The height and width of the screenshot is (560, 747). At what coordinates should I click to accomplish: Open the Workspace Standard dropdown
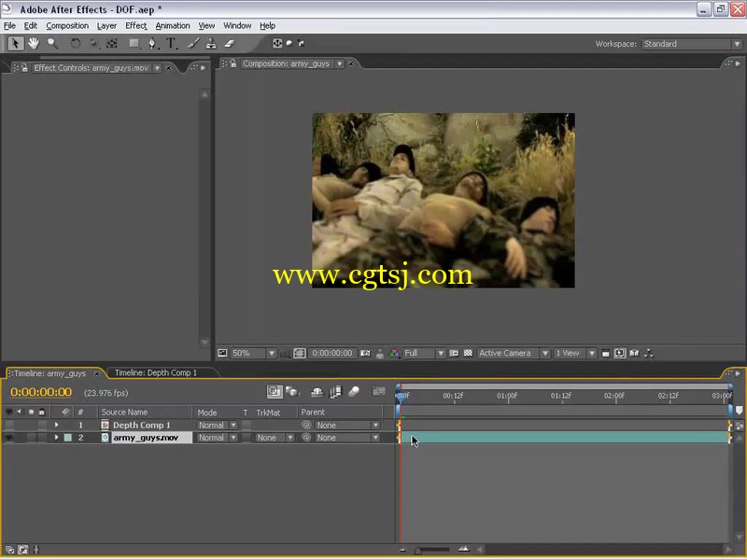(x=692, y=44)
